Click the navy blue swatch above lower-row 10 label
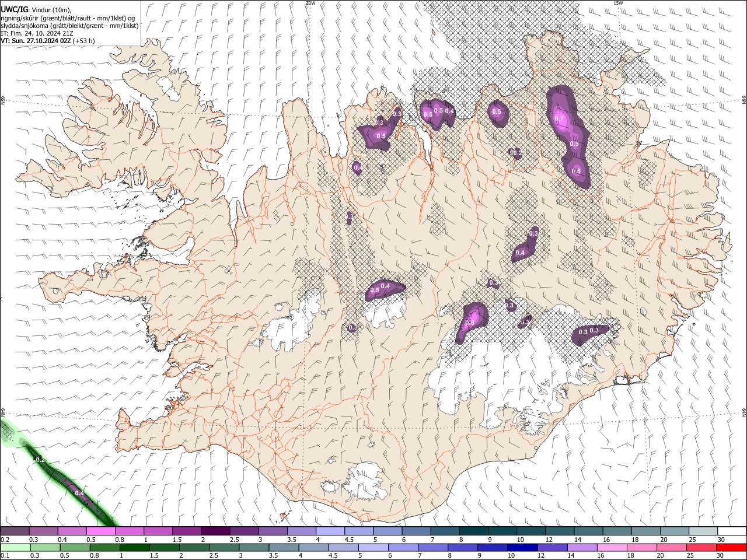This screenshot has height=560, width=747. [522, 547]
